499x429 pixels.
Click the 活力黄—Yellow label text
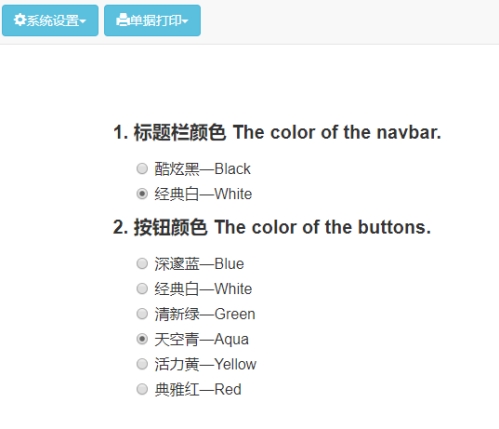(205, 364)
